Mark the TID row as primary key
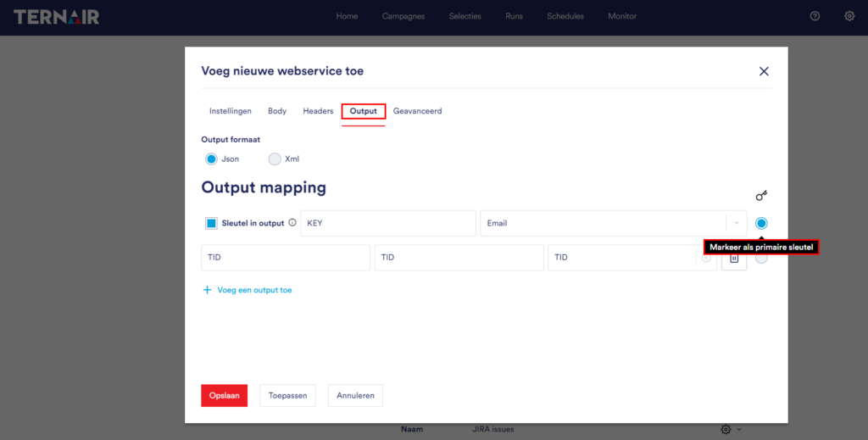The width and height of the screenshot is (868, 440). (x=762, y=258)
